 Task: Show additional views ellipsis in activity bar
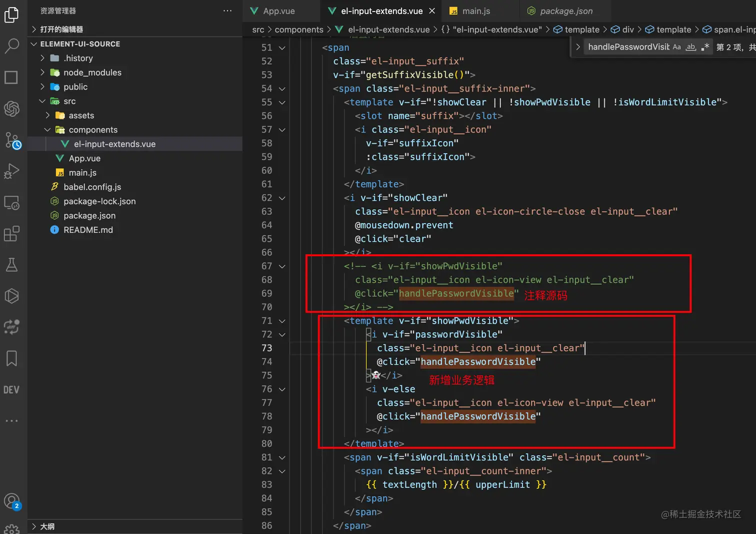(11, 421)
